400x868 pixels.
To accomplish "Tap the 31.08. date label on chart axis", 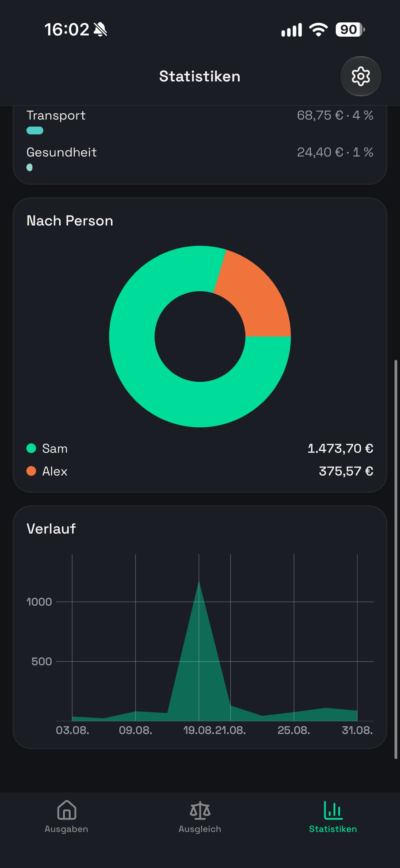I will click(x=357, y=730).
